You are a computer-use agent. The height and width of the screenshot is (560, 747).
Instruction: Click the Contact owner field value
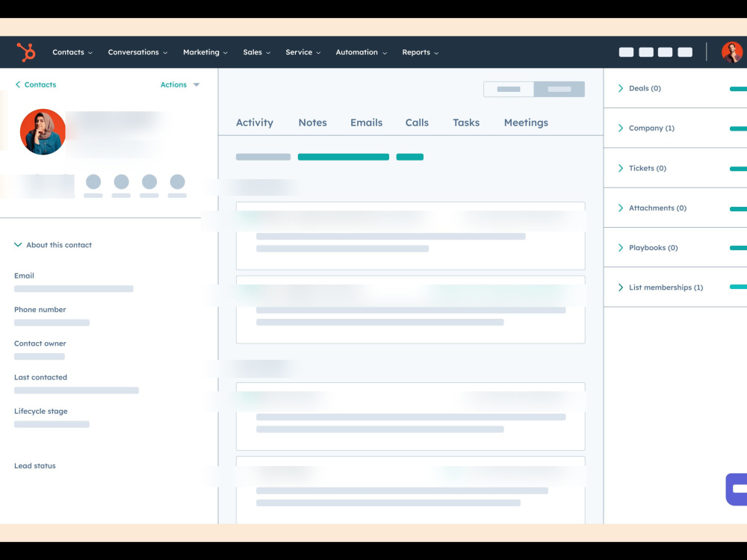click(x=40, y=356)
